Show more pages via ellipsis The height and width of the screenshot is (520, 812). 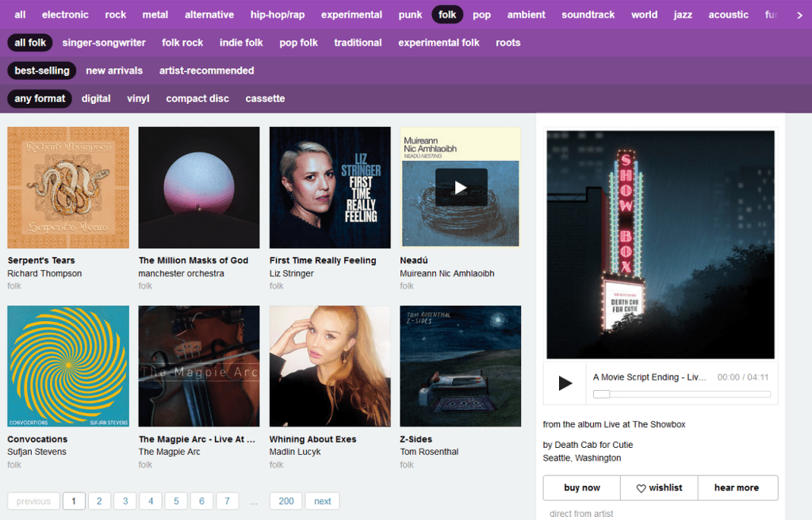[254, 501]
